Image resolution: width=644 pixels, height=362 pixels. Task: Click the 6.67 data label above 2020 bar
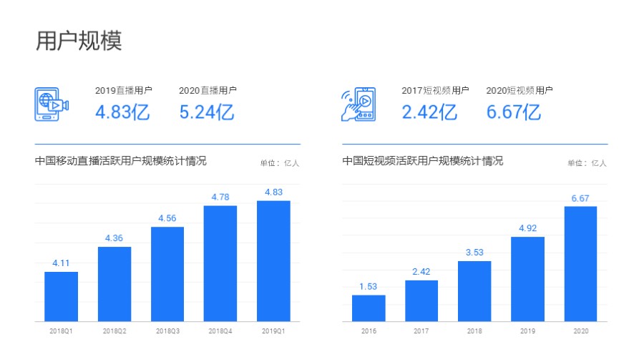tap(580, 199)
